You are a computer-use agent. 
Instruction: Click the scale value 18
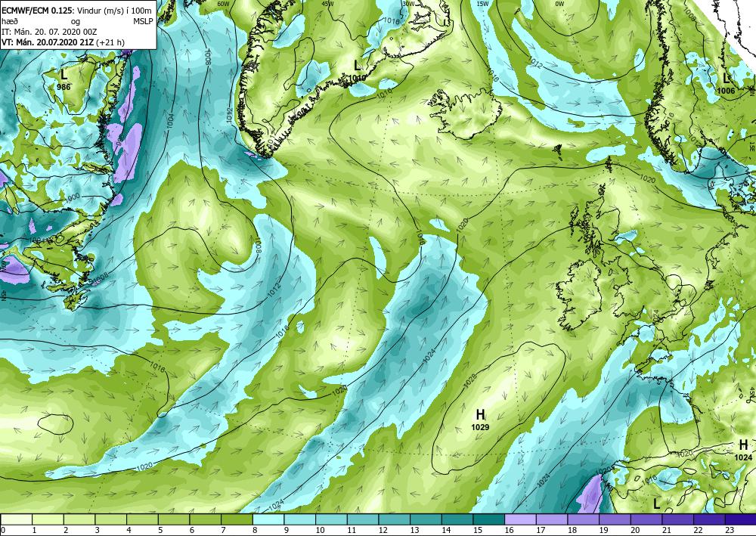pyautogui.click(x=572, y=531)
